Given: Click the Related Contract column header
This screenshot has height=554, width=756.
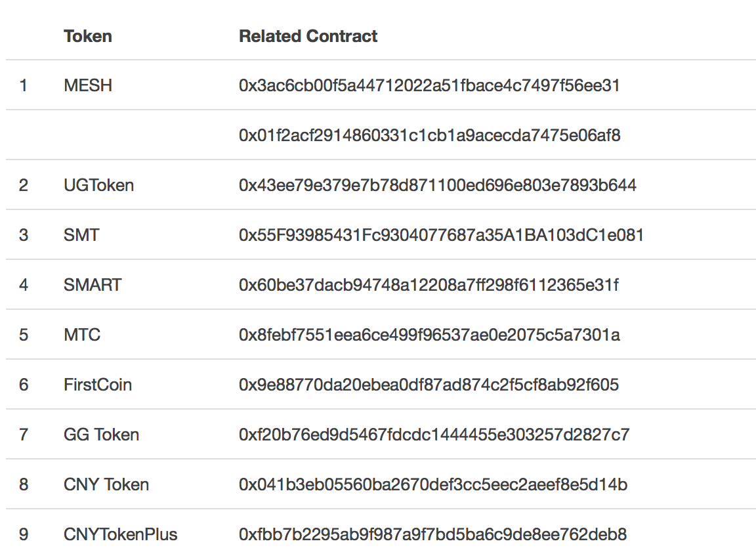Looking at the screenshot, I should coord(308,36).
